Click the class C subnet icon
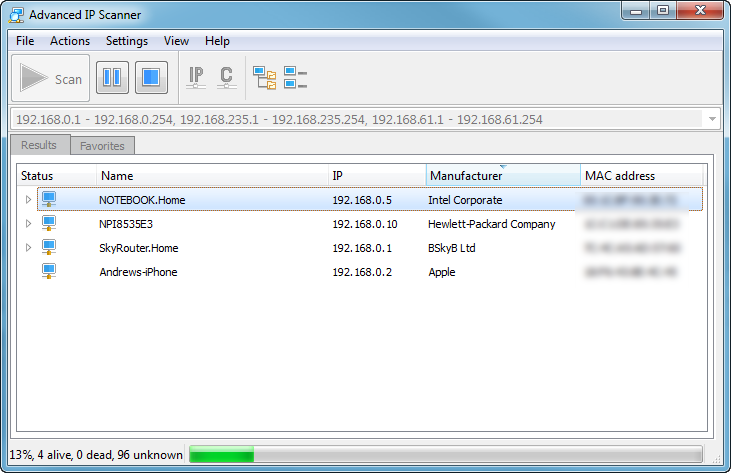 tap(227, 77)
